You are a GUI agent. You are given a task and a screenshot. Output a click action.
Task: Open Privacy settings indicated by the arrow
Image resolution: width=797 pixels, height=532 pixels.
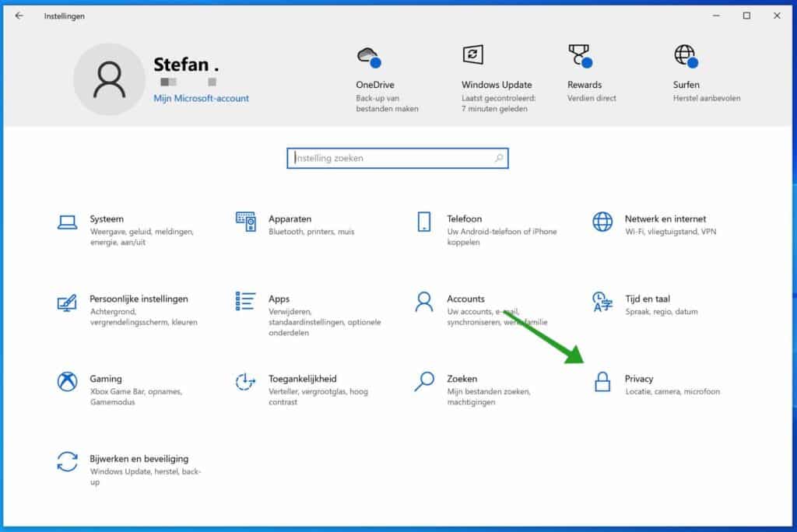pos(640,380)
